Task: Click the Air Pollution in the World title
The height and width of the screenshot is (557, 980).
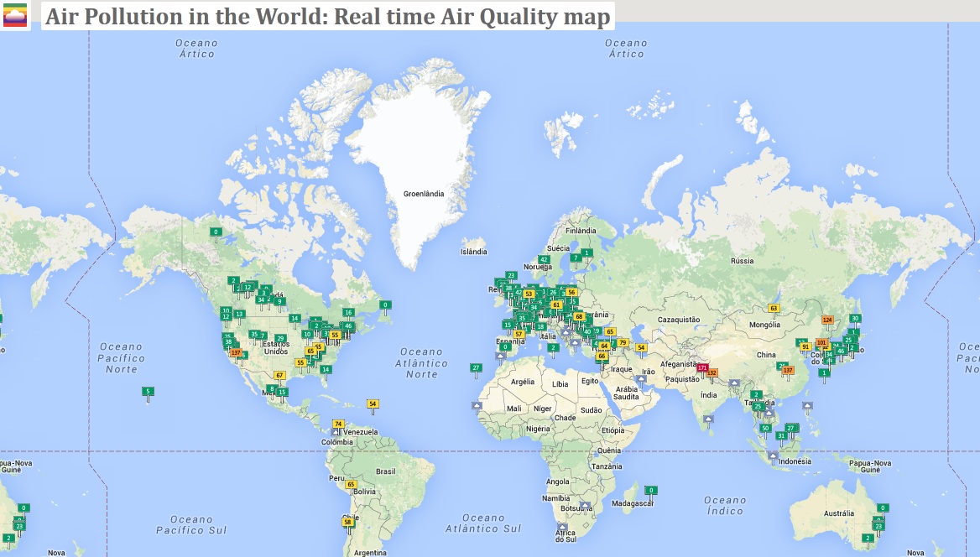Action: 327,17
